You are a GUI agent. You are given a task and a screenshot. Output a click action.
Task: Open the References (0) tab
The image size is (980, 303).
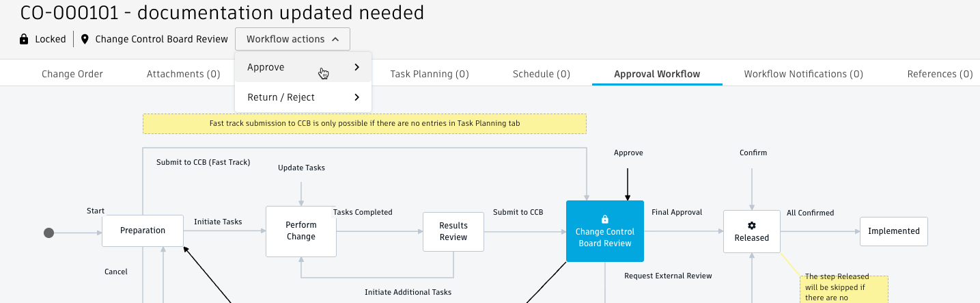pyautogui.click(x=940, y=74)
